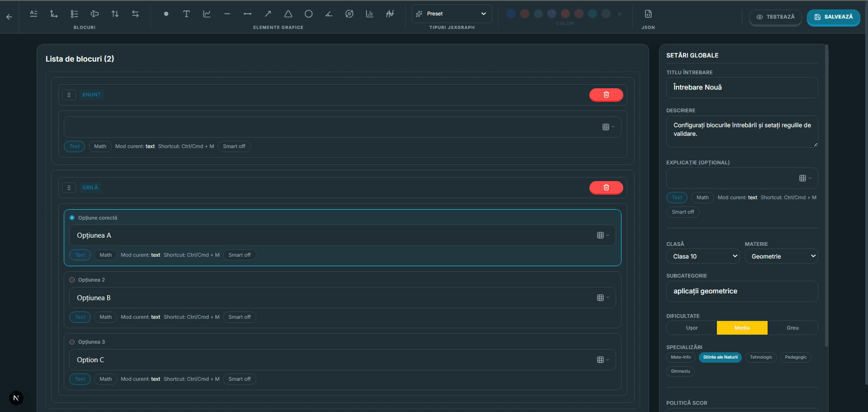Toggle Smart off under Explicație

click(683, 212)
